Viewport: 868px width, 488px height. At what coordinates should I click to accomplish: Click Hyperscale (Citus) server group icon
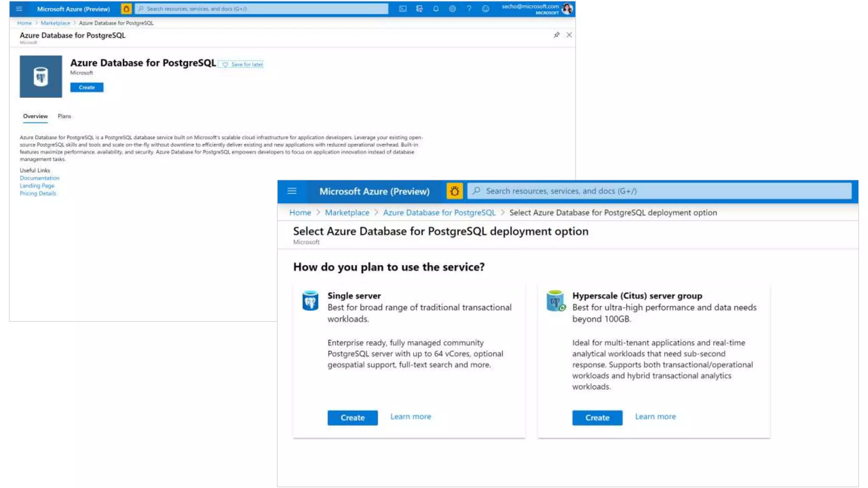556,300
